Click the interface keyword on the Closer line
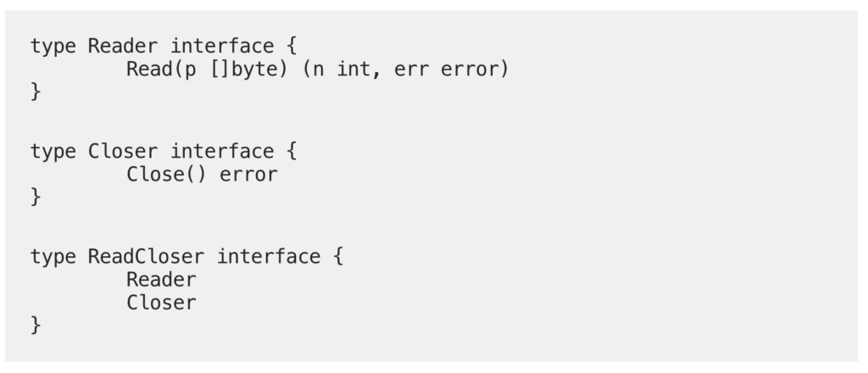The height and width of the screenshot is (373, 868). coord(221,152)
